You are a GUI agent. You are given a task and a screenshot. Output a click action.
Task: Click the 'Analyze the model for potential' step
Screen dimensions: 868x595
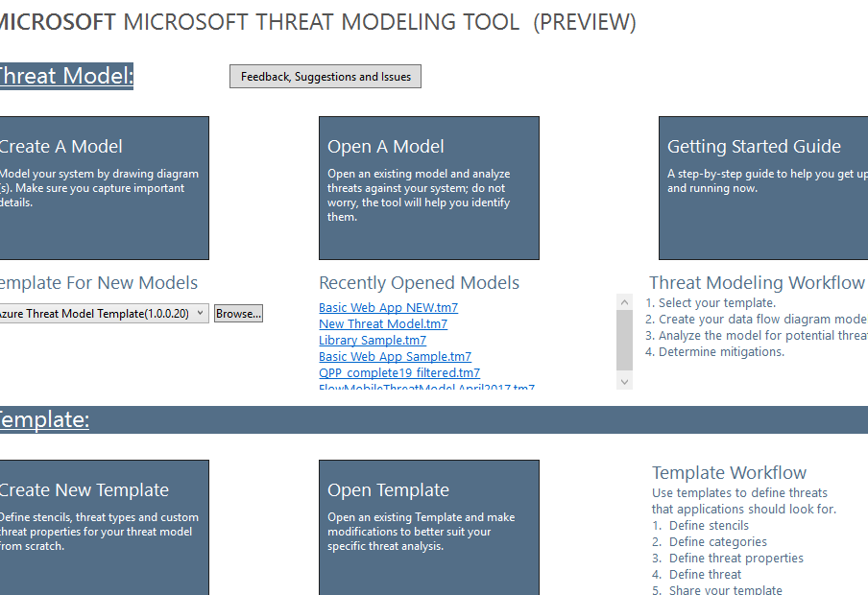[x=757, y=336]
